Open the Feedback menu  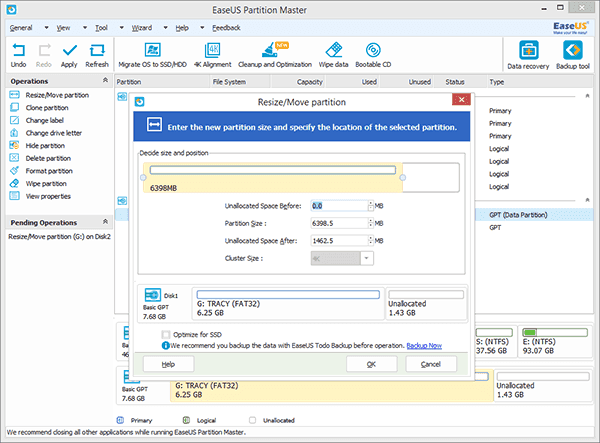[227, 28]
